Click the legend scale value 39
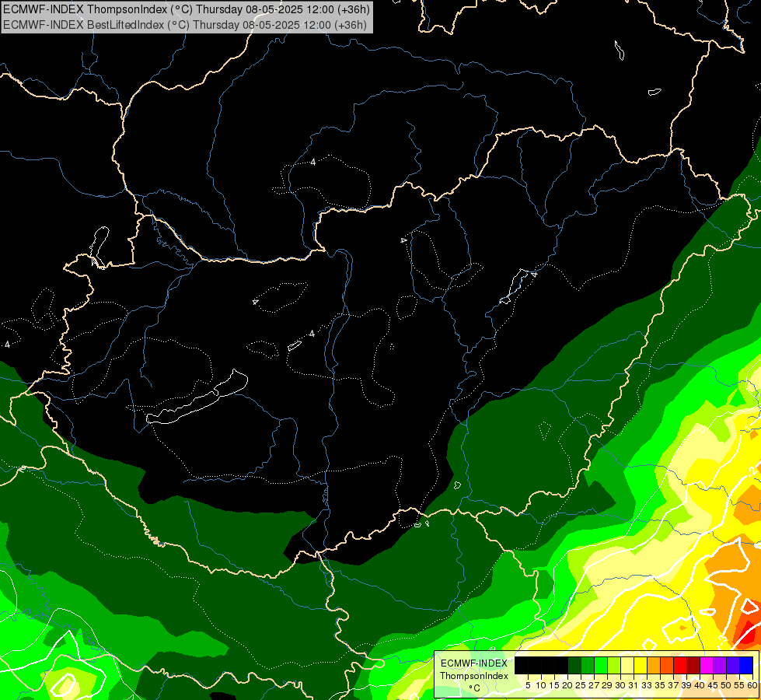Image resolution: width=761 pixels, height=700 pixels. click(x=686, y=685)
